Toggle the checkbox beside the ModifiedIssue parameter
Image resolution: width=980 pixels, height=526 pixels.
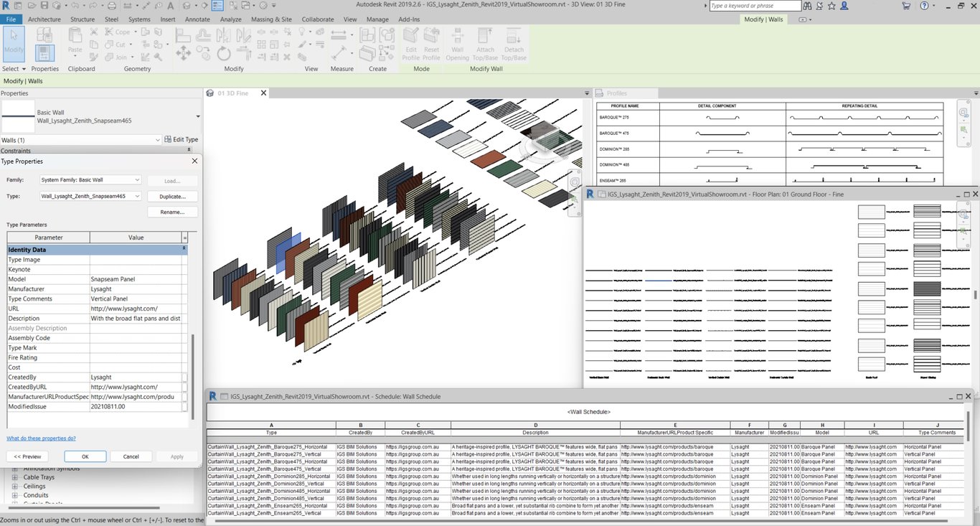(184, 406)
